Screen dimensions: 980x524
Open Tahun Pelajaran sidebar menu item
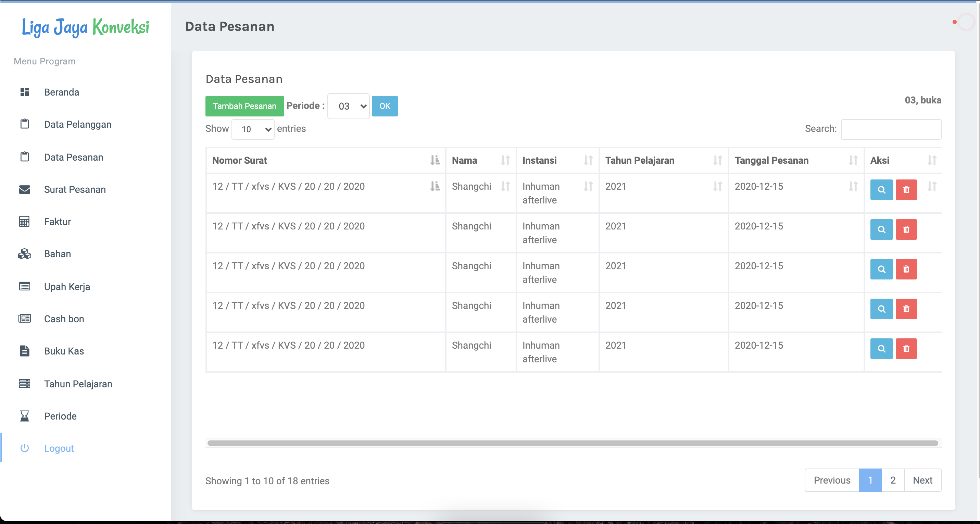click(x=78, y=384)
